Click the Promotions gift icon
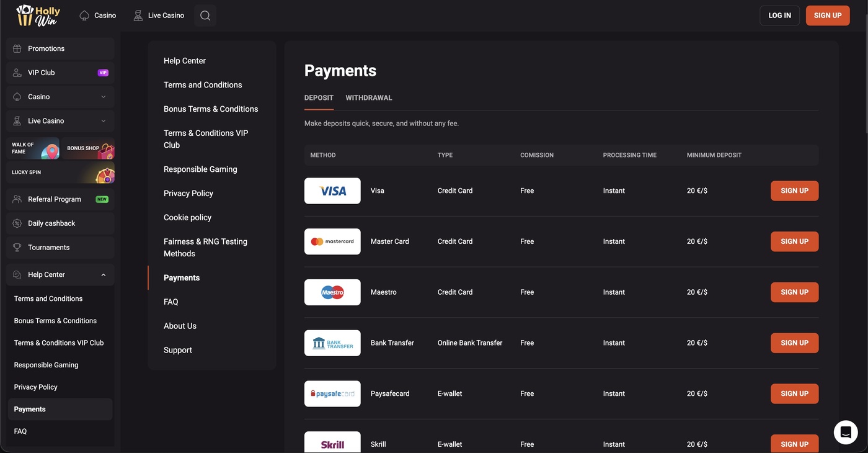This screenshot has height=453, width=868. (17, 48)
